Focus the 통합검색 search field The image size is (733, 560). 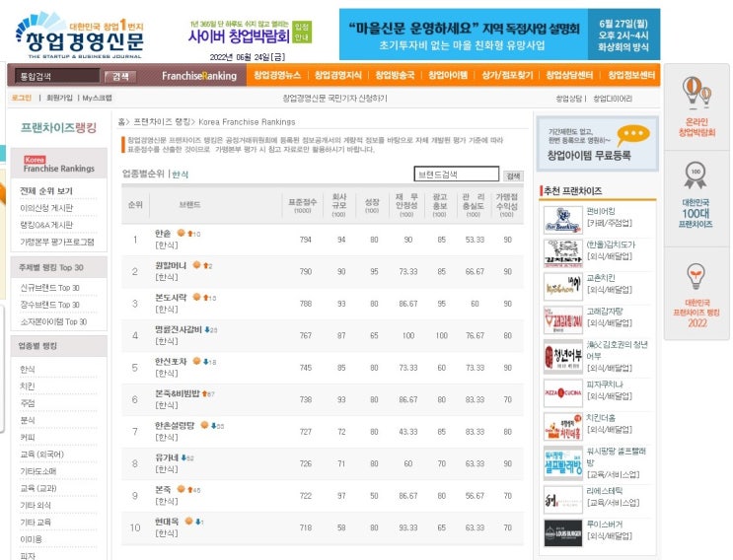tap(57, 76)
